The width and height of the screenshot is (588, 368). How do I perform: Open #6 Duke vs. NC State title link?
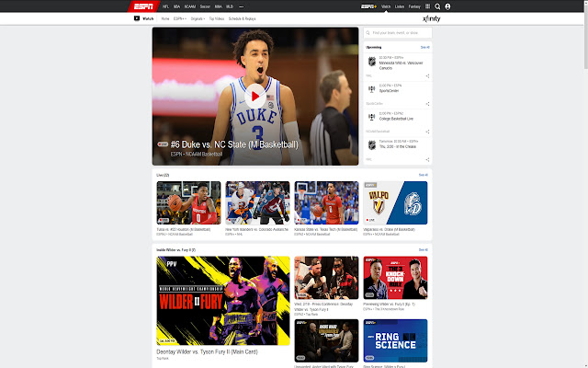pos(234,144)
